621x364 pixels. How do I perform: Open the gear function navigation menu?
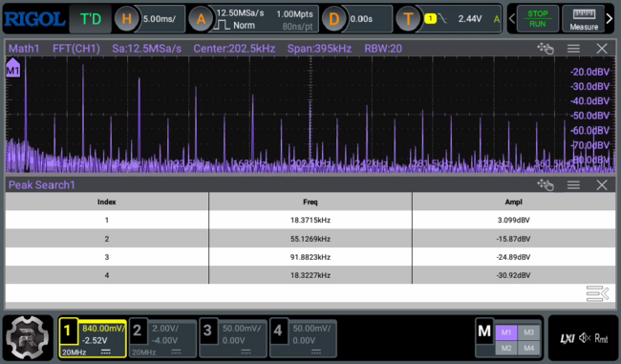click(x=28, y=338)
